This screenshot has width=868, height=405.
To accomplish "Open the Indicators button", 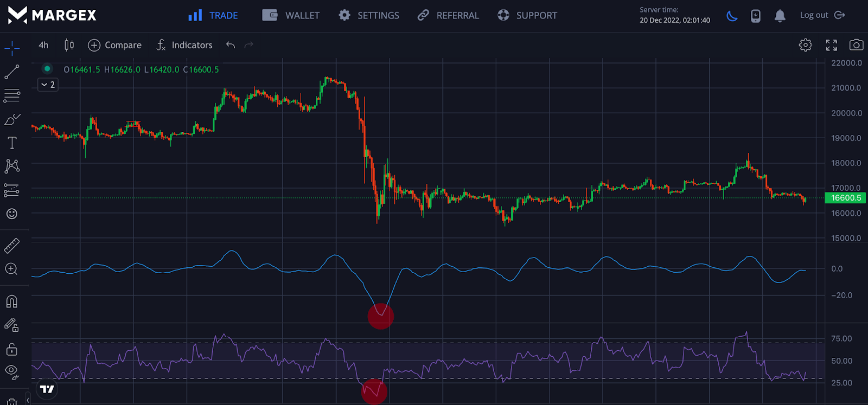I will (184, 45).
